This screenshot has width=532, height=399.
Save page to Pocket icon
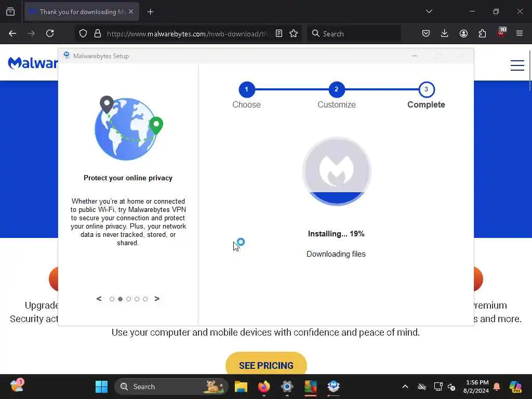pyautogui.click(x=426, y=33)
